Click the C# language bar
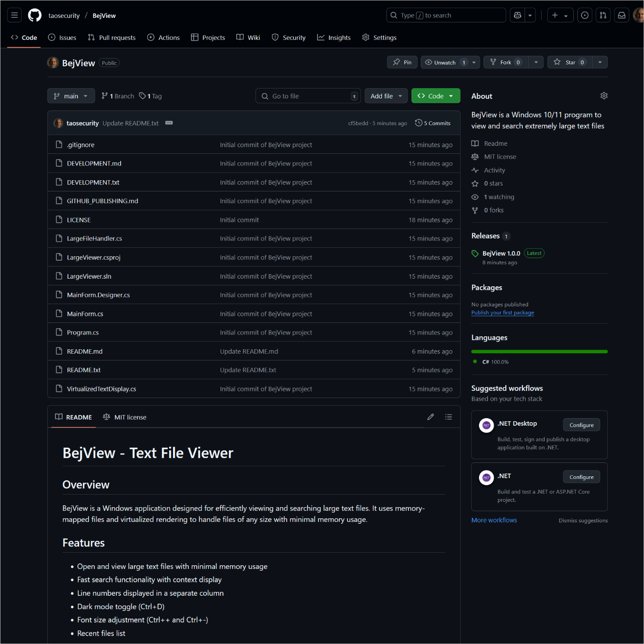The image size is (644, 644). coord(539,352)
